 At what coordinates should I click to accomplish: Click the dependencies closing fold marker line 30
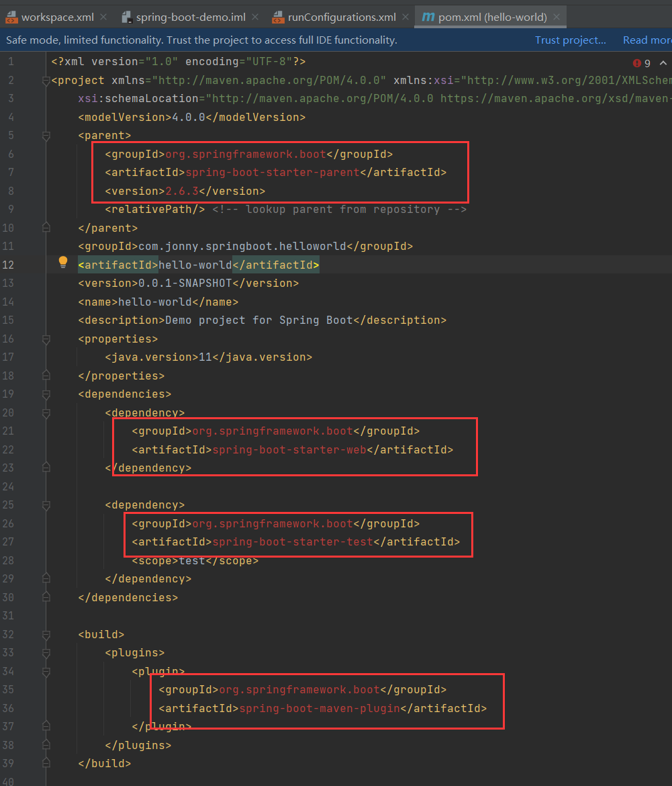46,597
